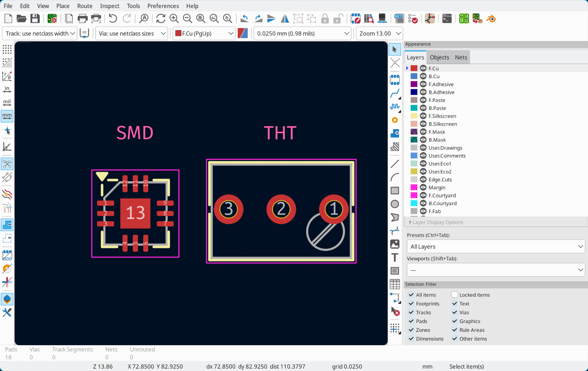Zoom out of the board
Viewport: 588px width, 371px height.
(x=187, y=19)
